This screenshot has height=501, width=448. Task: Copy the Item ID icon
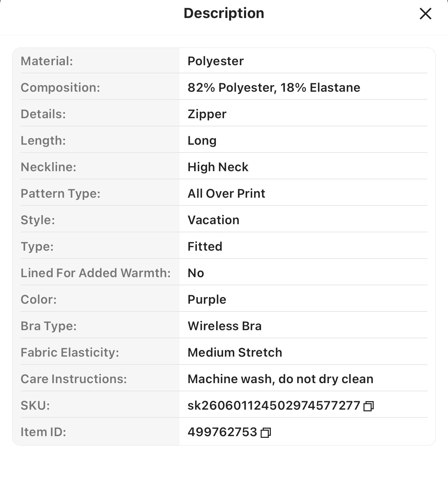(x=266, y=432)
